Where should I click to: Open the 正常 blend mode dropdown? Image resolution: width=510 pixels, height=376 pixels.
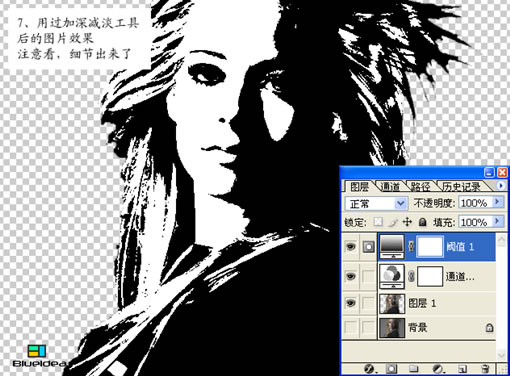click(x=376, y=203)
